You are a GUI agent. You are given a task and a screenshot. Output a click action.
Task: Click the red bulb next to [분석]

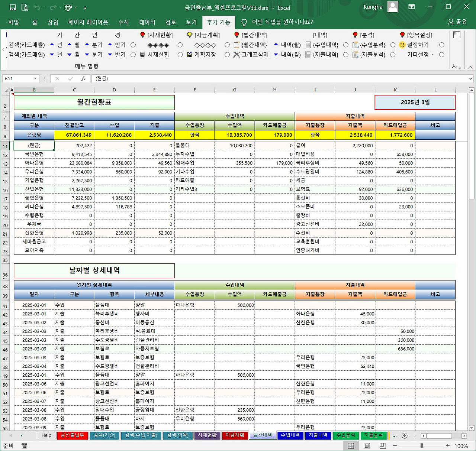(x=355, y=35)
